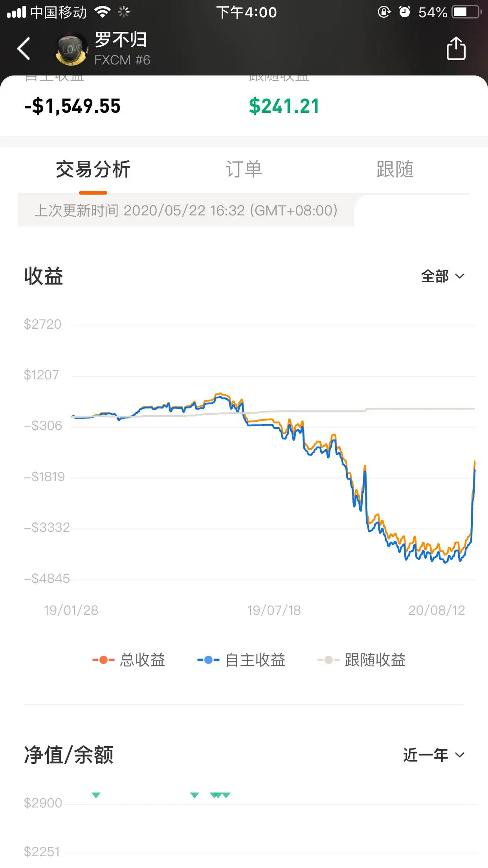Expand the chevron beside 全部
The width and height of the screenshot is (488, 868).
(x=460, y=276)
